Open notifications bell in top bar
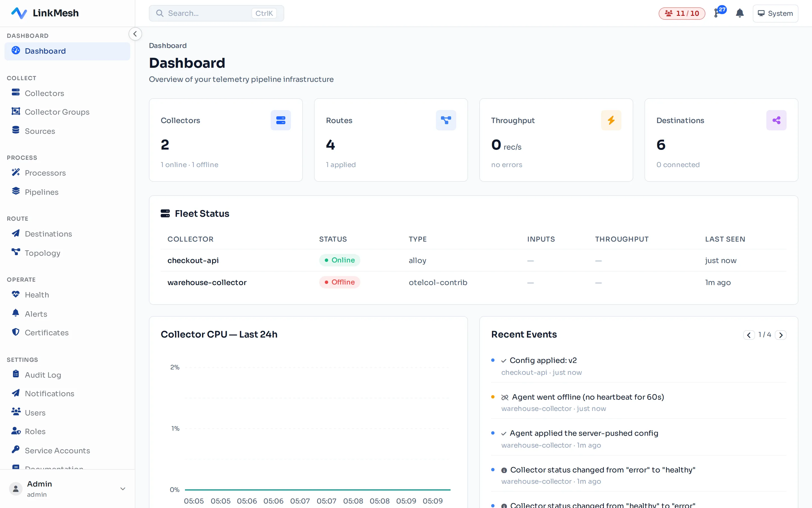 [740, 14]
